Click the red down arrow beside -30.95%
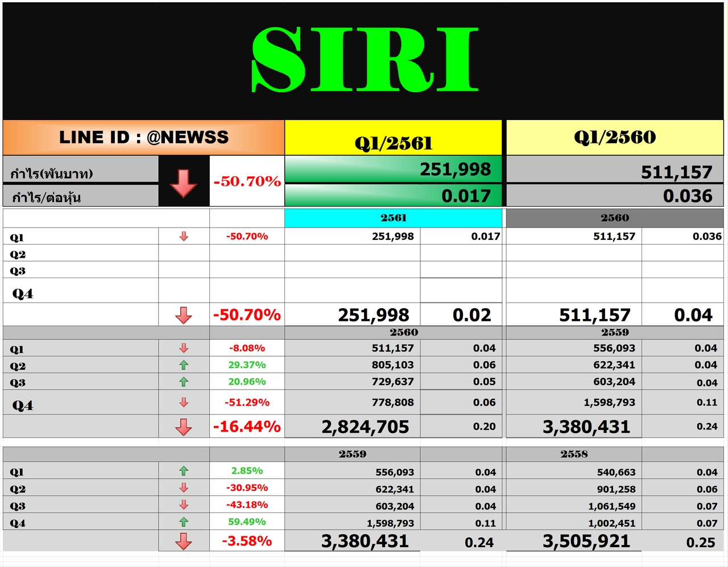Screen dimensions: 728x567 click(x=184, y=488)
